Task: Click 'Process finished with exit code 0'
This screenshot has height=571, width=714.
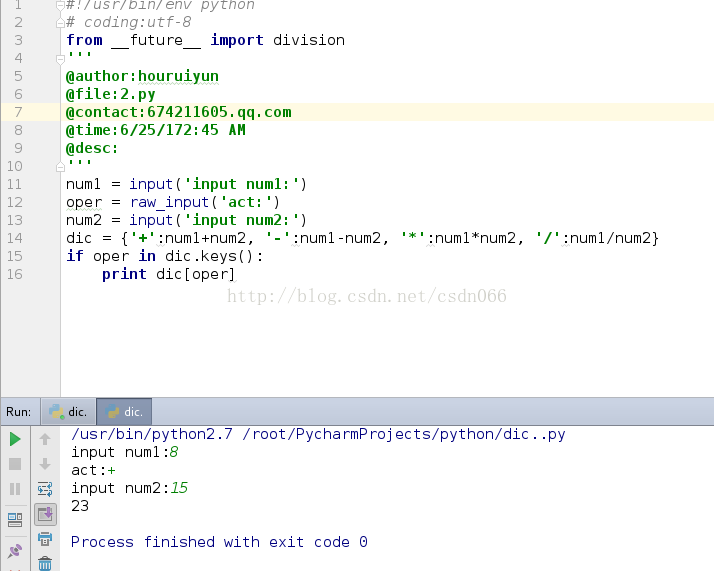Action: (x=219, y=542)
